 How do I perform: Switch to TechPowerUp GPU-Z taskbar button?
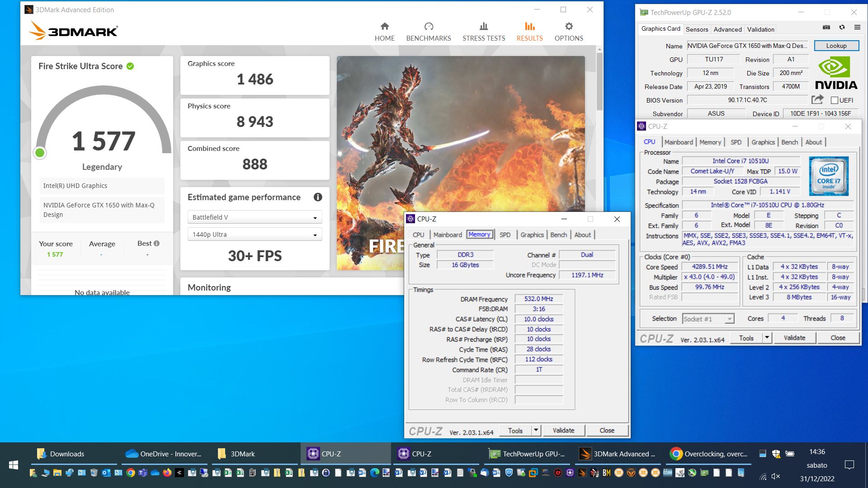527,454
